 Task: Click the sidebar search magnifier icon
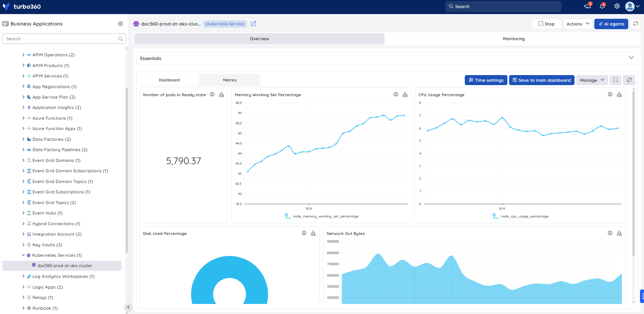[x=120, y=39]
